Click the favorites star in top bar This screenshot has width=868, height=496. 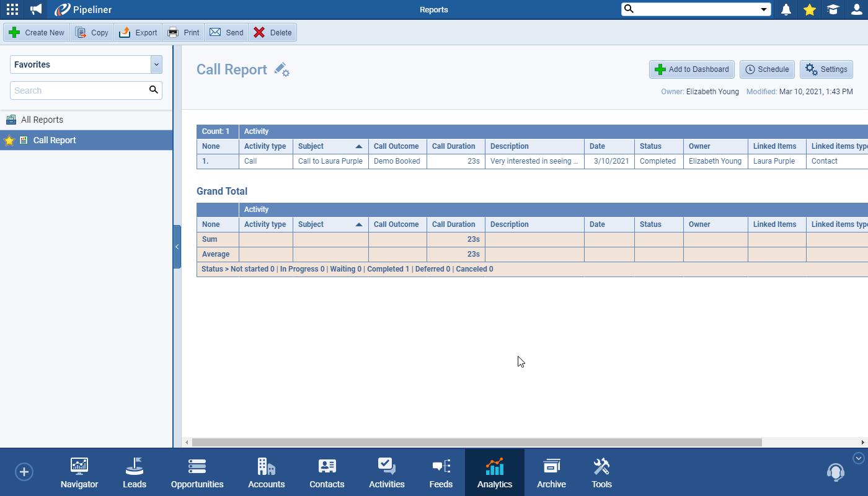coord(809,9)
